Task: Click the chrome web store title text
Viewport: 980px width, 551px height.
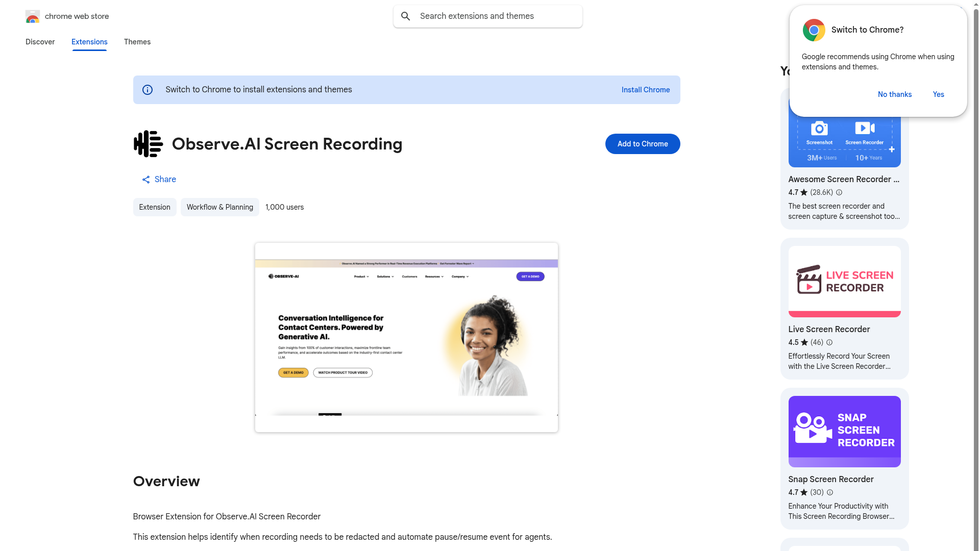Action: coord(77,16)
